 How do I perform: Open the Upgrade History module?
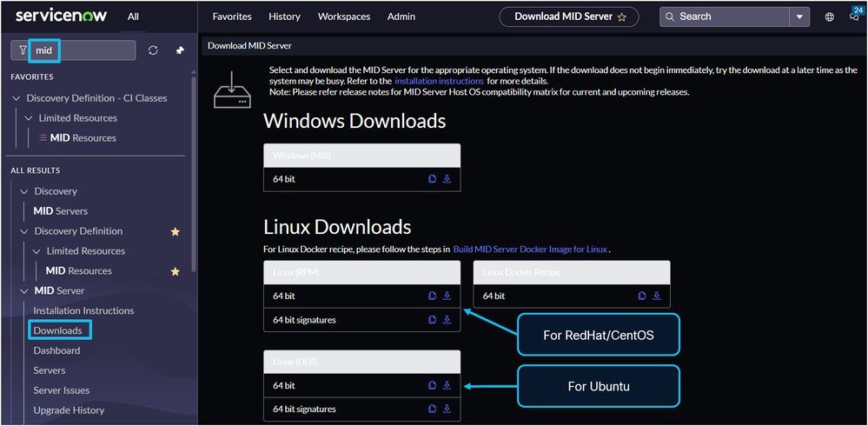point(69,410)
